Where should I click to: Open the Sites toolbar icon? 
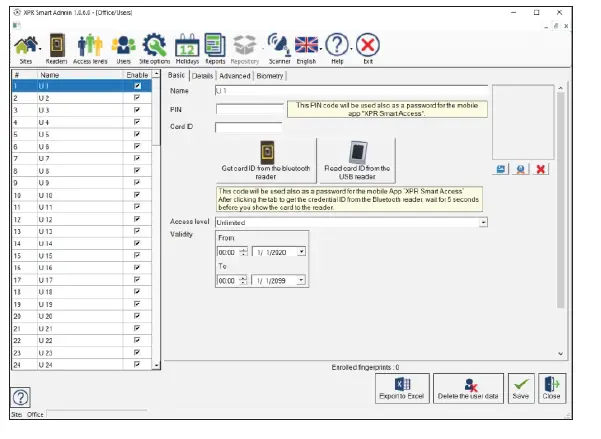click(x=26, y=47)
